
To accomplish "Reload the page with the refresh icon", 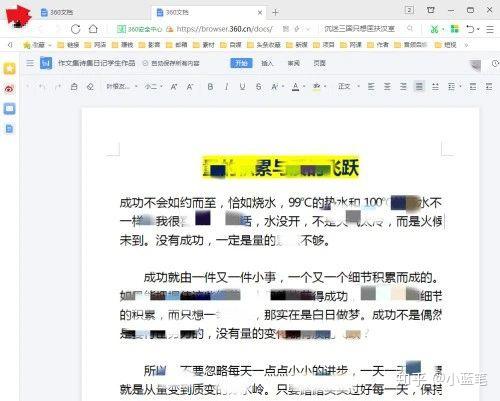I will tap(76, 29).
